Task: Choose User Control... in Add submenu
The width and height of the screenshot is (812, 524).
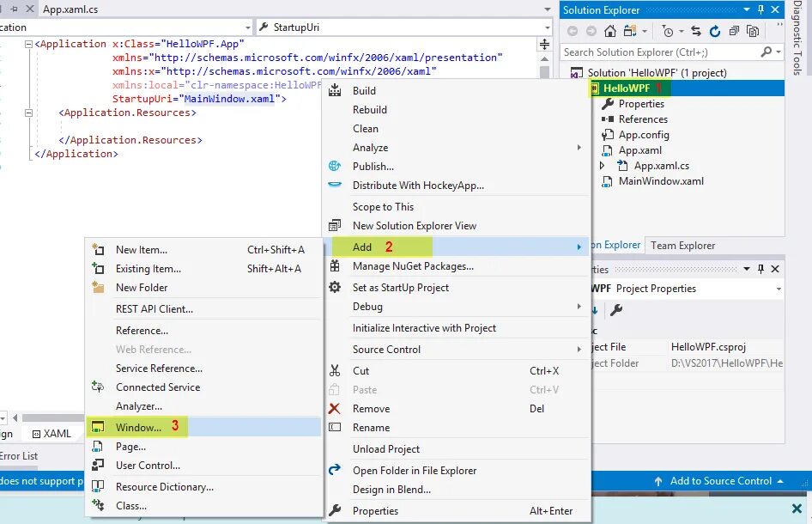Action: [x=203, y=465]
